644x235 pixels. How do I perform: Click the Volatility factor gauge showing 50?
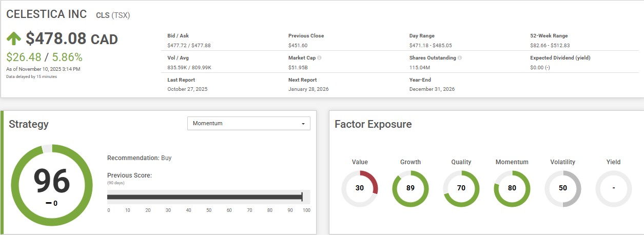(562, 188)
